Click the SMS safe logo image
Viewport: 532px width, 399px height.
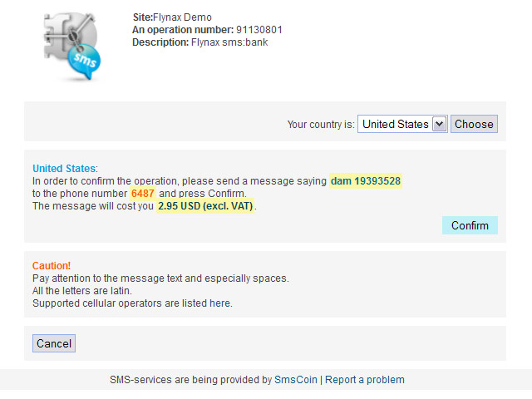[72, 47]
